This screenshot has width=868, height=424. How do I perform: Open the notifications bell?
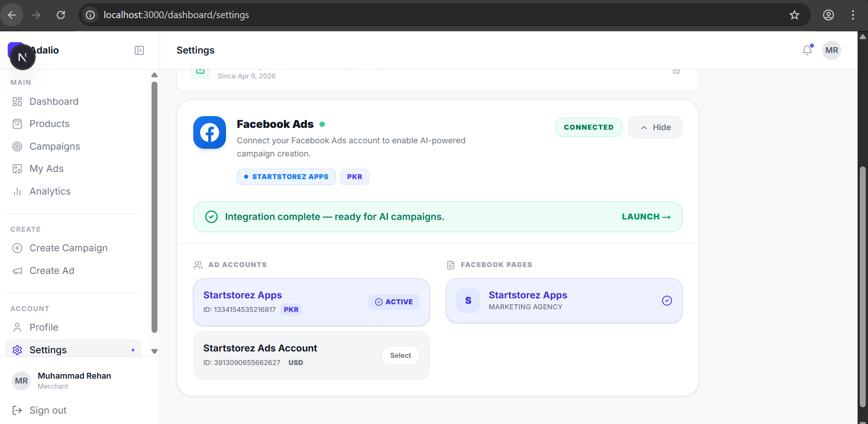click(x=807, y=50)
